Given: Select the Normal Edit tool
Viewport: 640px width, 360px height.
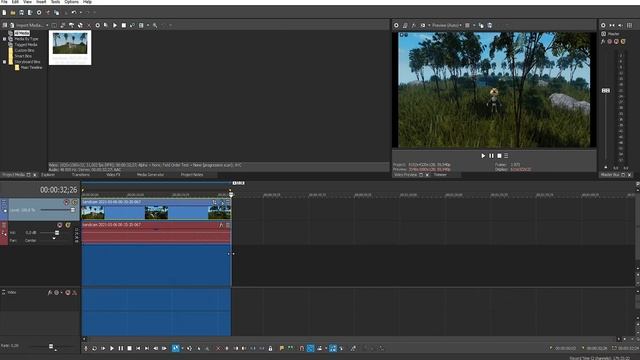Looking at the screenshot, I should (176, 348).
